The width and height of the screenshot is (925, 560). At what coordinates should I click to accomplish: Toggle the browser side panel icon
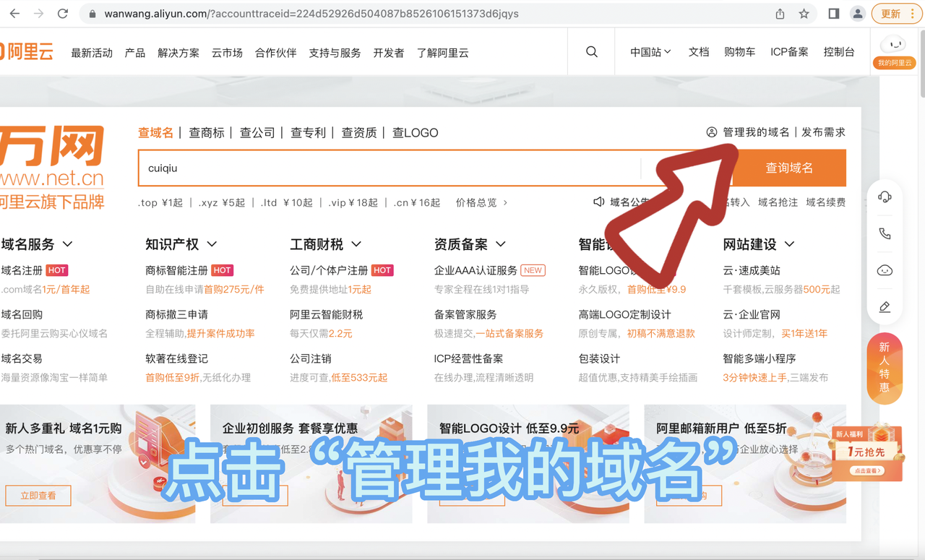(833, 14)
